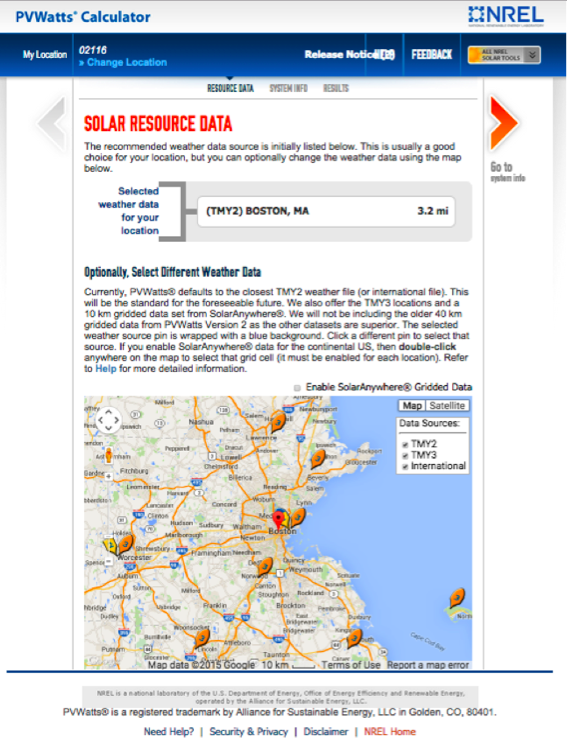This screenshot has height=740, width=567.
Task: Switch to the Resource Data tab
Action: click(230, 88)
